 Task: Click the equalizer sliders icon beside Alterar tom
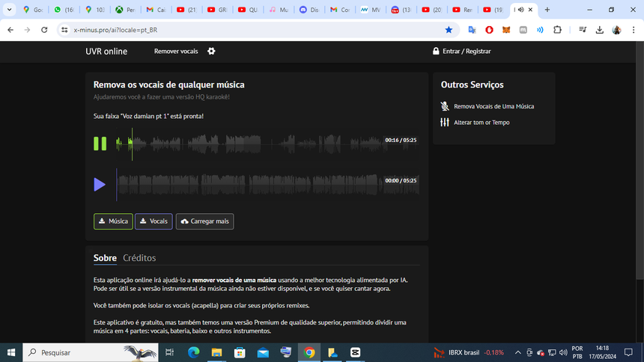[x=445, y=123]
